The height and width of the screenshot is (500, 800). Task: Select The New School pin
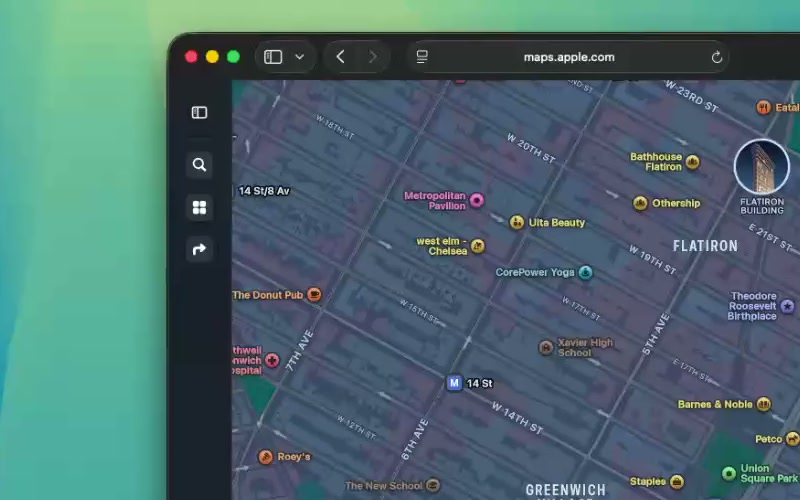[433, 485]
